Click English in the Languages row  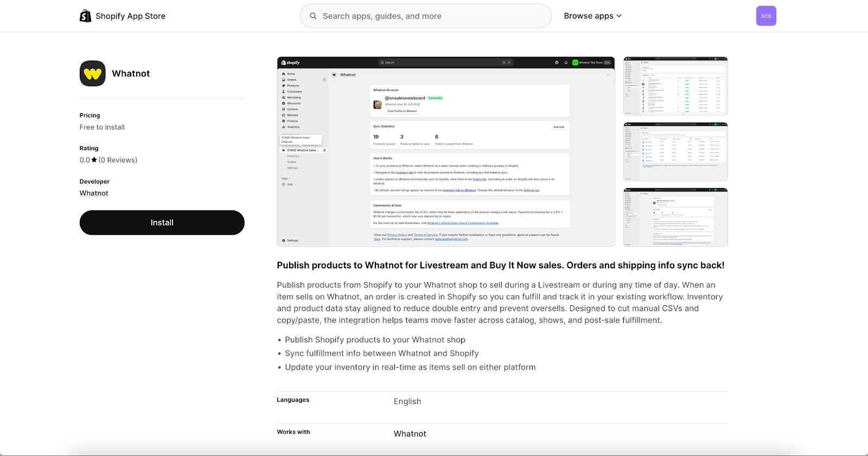407,401
